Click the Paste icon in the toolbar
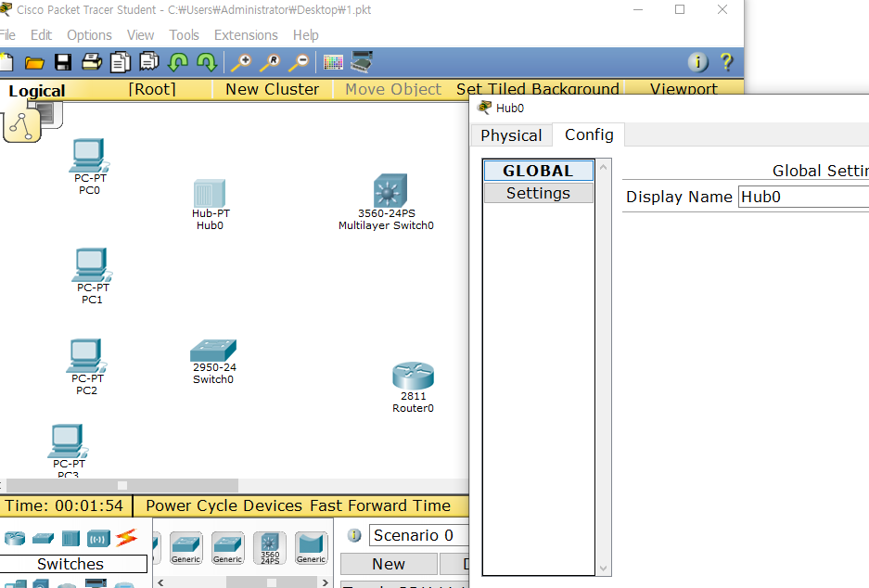Viewport: 869px width, 588px height. [149, 62]
